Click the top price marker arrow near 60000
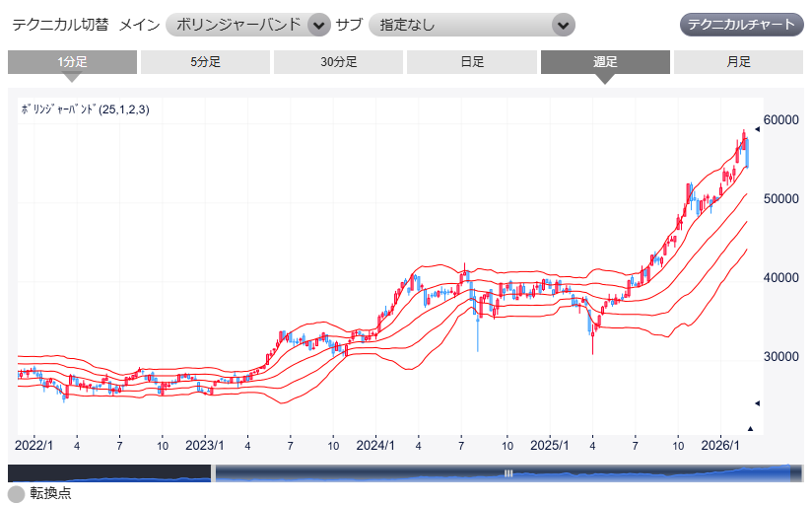812x505 pixels. point(757,129)
